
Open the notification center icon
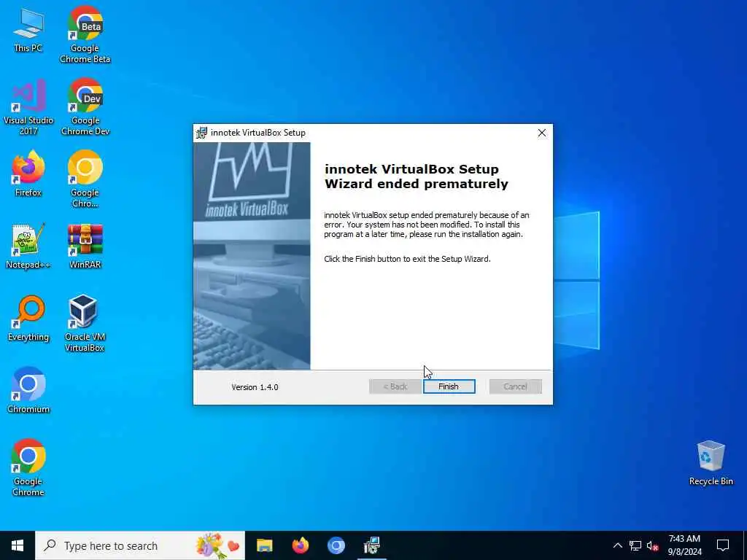click(x=723, y=545)
